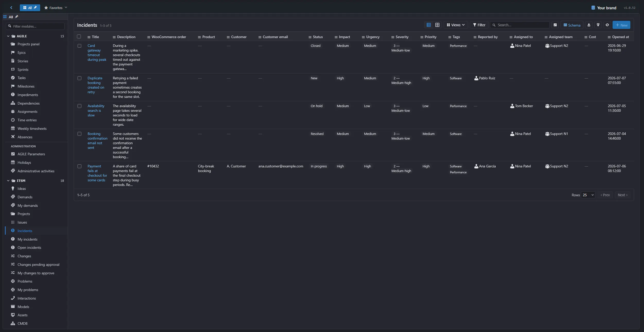Check the Duplicate booking row
The width and height of the screenshot is (644, 332).
click(79, 78)
